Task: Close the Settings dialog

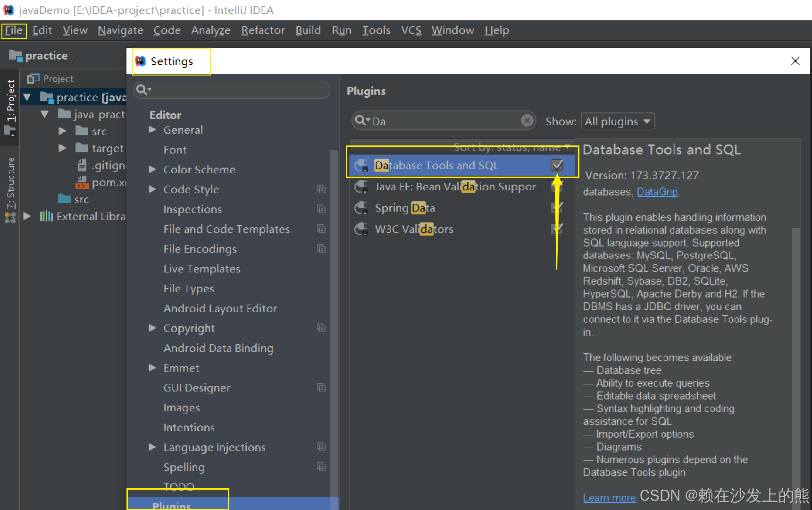Action: pos(795,61)
